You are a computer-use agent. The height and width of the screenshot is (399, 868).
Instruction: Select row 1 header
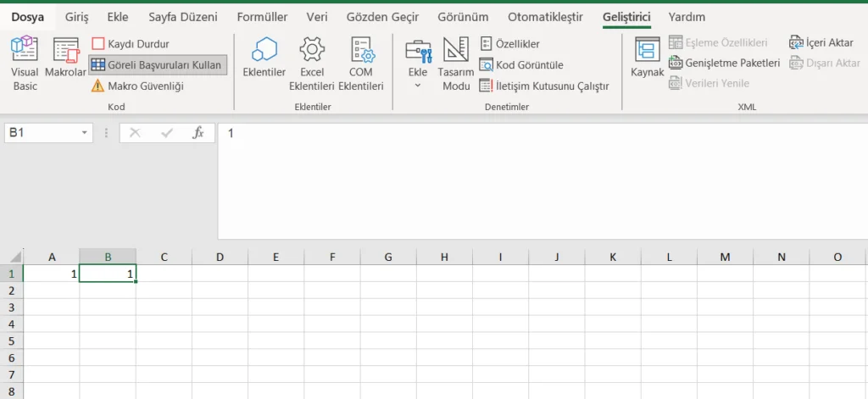coord(12,274)
